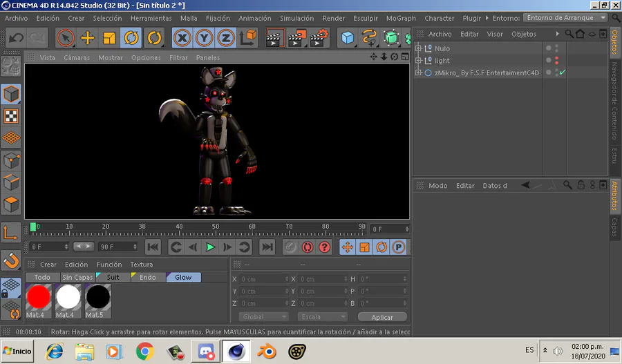Open the spline pen tools icon
Screen dimensions: 622x364
[369, 38]
